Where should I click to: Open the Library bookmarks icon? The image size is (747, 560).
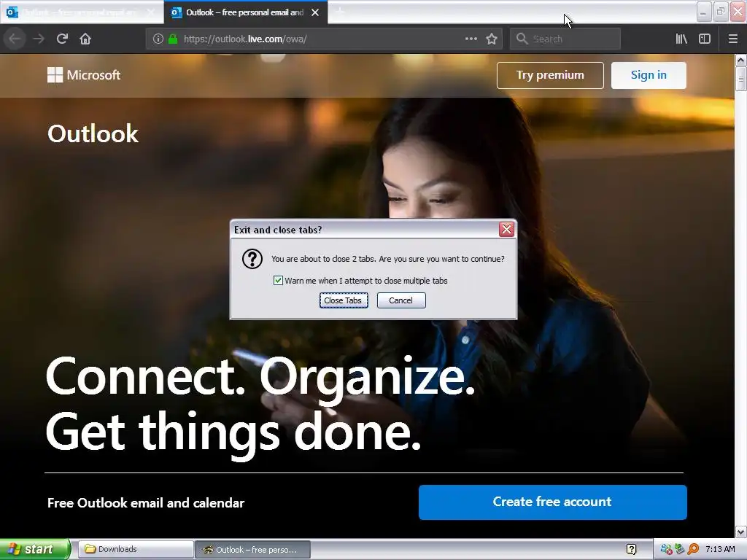click(x=681, y=39)
